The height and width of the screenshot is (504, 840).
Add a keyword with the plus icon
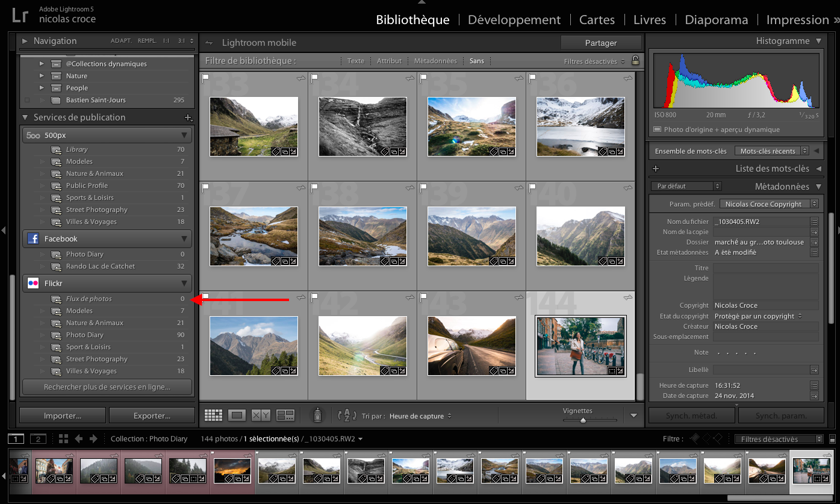[x=656, y=169]
